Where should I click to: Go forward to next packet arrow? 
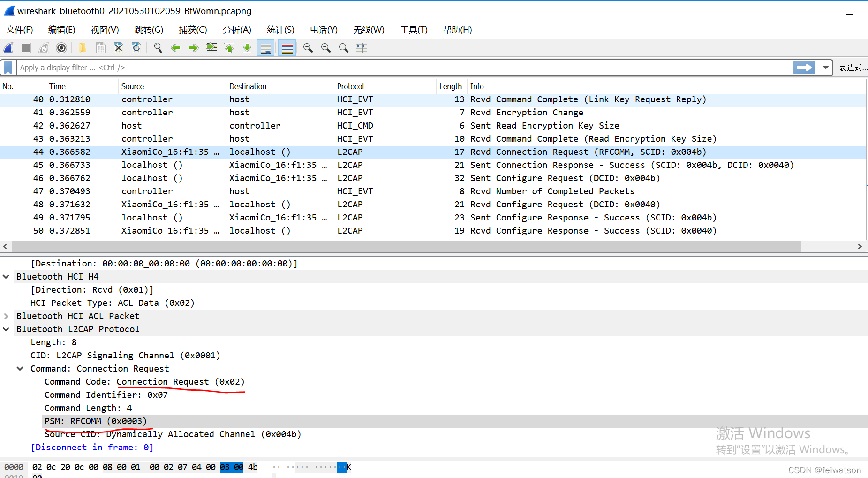point(193,48)
